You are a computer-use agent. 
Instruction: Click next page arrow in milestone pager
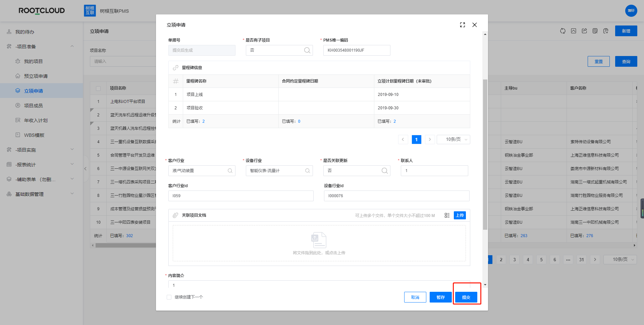point(430,140)
